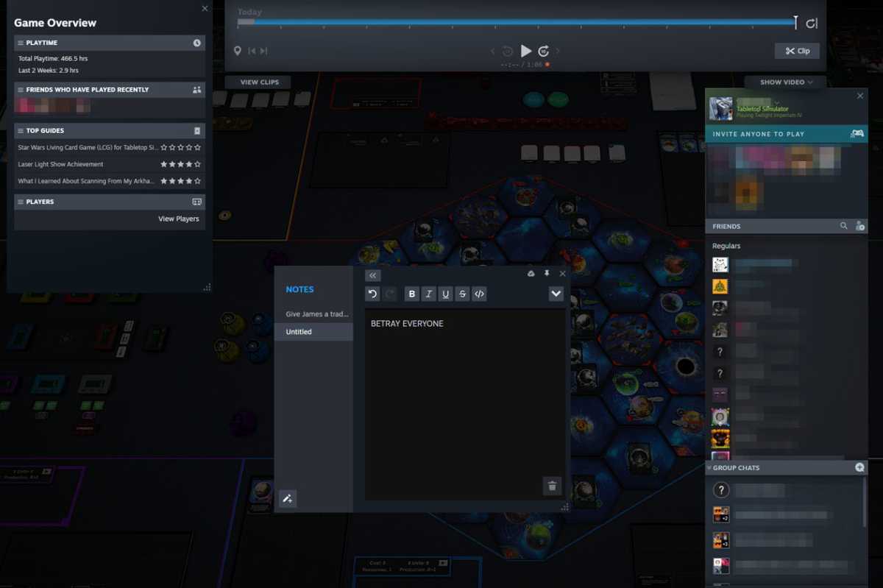This screenshot has height=588, width=883.
Task: Expand more formatting options dropdown
Action: pyautogui.click(x=556, y=294)
